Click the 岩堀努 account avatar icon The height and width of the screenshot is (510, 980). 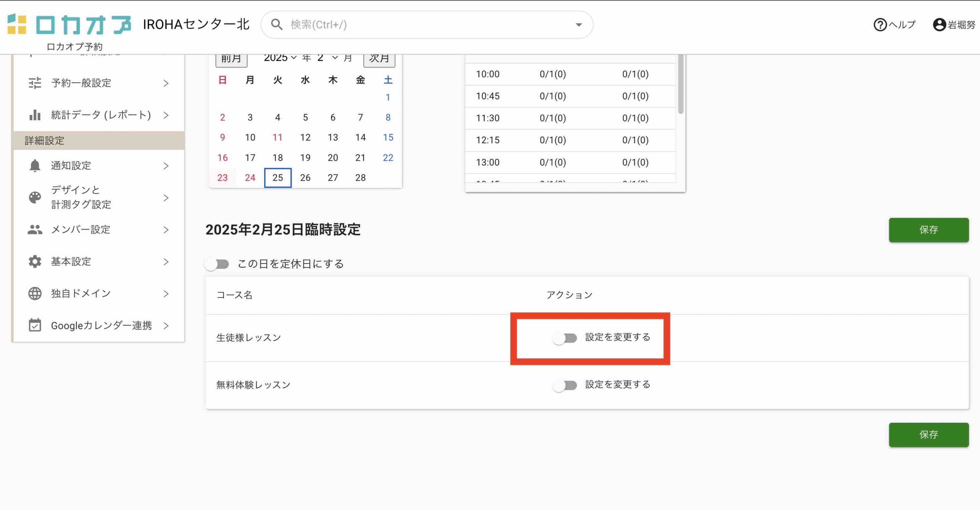[x=939, y=25]
